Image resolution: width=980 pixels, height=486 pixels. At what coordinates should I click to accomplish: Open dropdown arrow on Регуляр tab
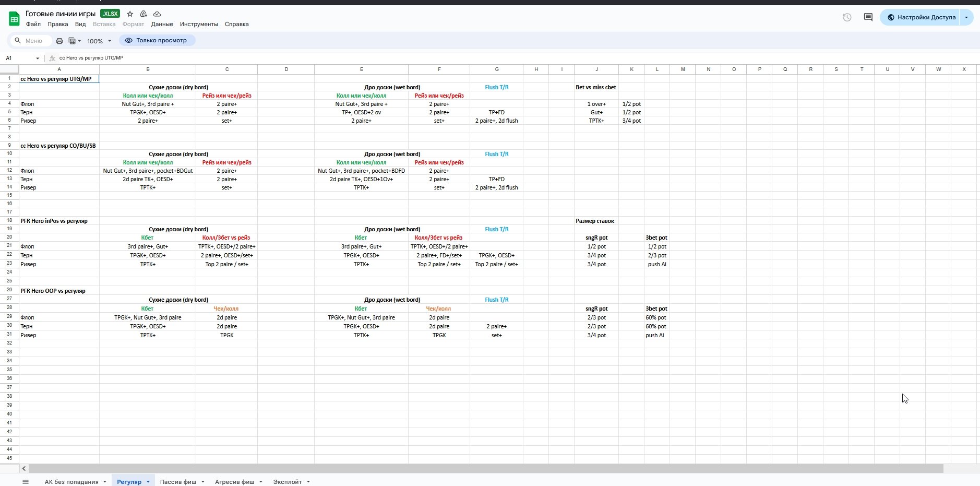point(148,482)
